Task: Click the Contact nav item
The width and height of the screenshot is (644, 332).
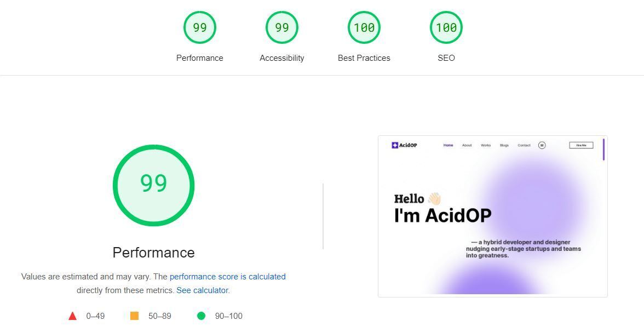Action: (524, 145)
